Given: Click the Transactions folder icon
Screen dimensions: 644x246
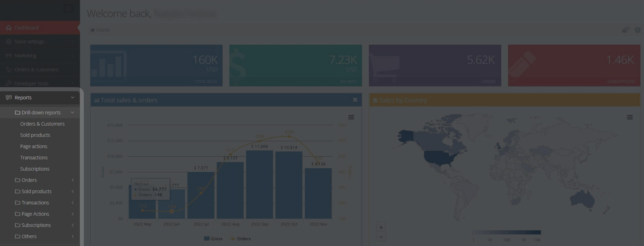Looking at the screenshot, I should [18, 203].
